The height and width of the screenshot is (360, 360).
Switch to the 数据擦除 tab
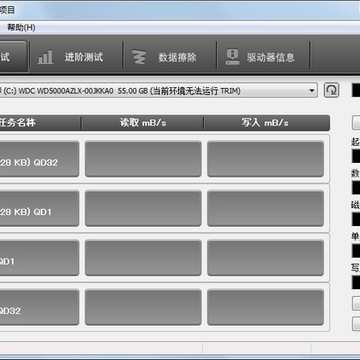(170, 57)
